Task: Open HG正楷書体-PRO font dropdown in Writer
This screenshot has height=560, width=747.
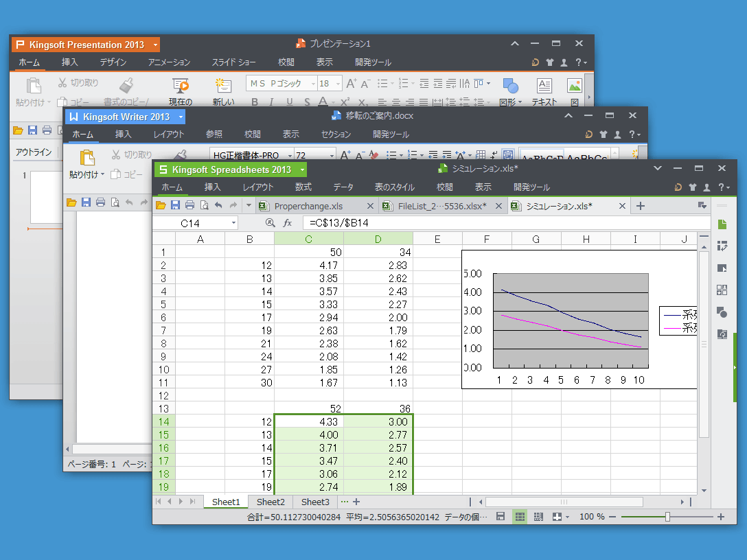Action: click(x=289, y=155)
